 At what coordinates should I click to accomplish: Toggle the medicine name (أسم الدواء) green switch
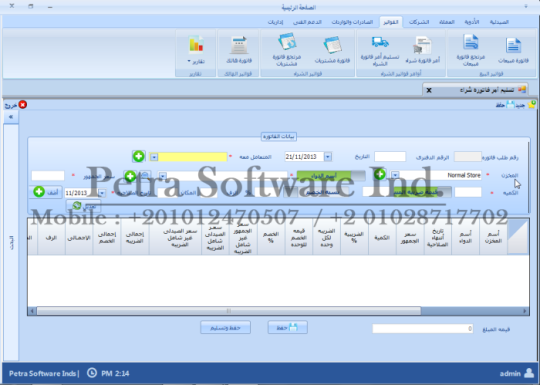pos(331,176)
